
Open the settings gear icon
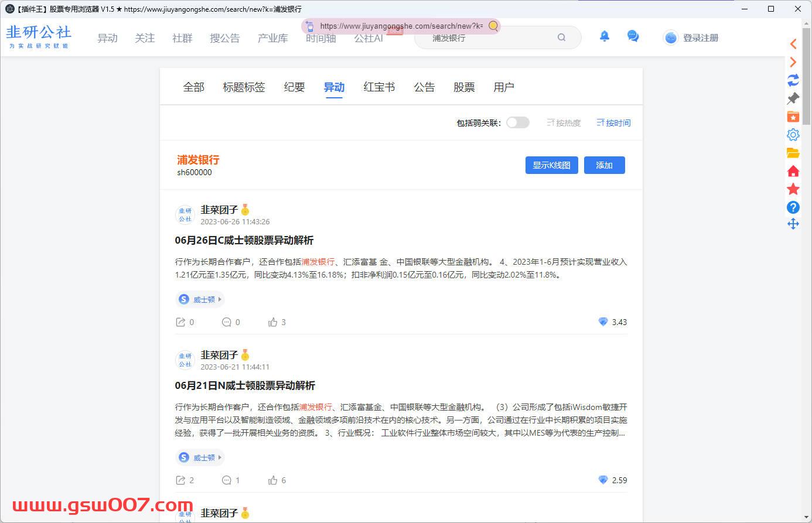[793, 135]
